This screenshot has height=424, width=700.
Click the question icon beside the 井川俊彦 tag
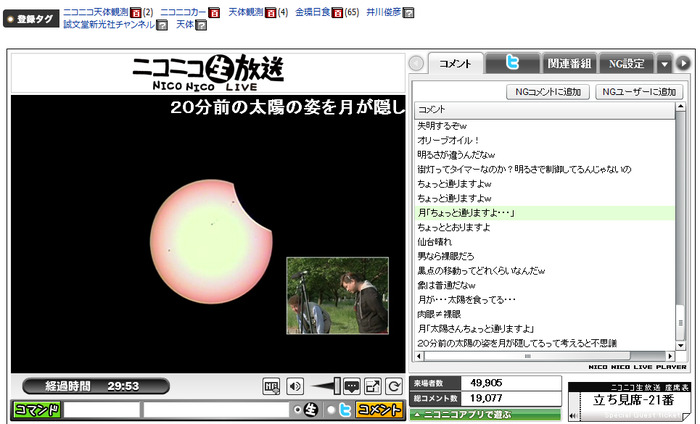click(x=408, y=12)
